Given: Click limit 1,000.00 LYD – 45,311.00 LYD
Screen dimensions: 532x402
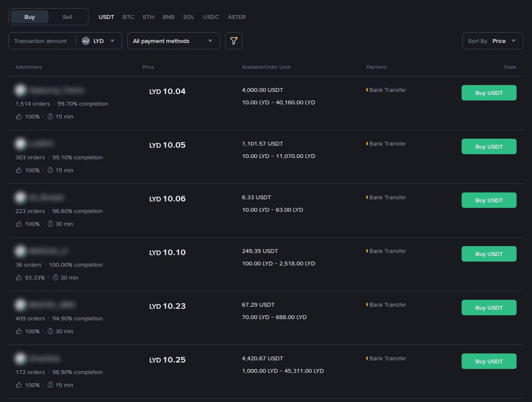Looking at the screenshot, I should point(283,371).
